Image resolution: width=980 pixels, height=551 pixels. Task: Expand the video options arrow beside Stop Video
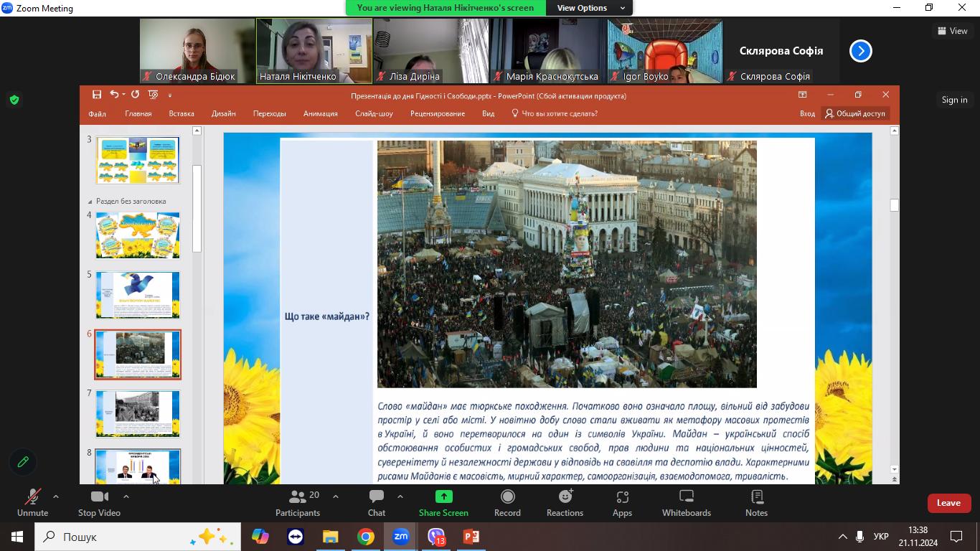click(126, 496)
